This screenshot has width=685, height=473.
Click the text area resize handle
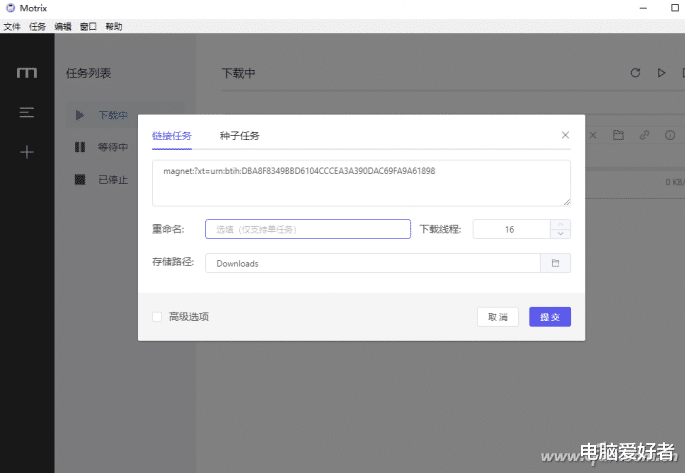pos(567,202)
